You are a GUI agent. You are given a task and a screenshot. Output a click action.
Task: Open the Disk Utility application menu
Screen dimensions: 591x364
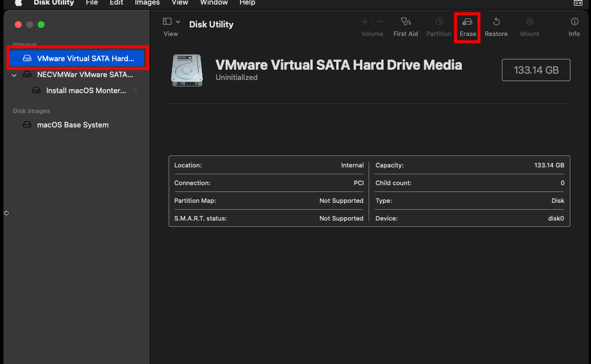click(54, 3)
